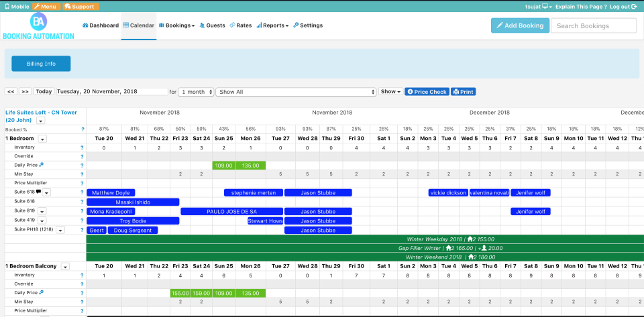
Task: Open the 1 month duration dropdown
Action: click(x=196, y=92)
